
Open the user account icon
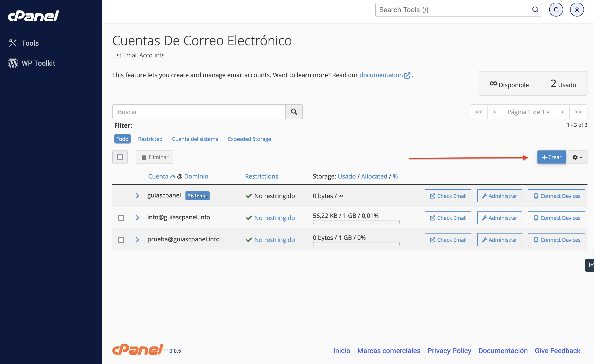tap(577, 10)
